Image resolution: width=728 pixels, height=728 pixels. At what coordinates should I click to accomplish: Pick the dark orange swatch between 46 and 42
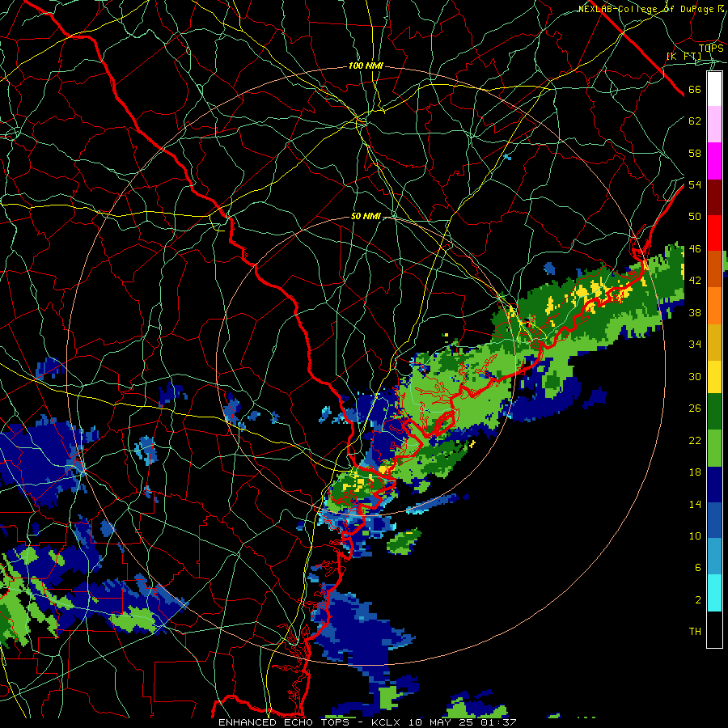pyautogui.click(x=714, y=269)
